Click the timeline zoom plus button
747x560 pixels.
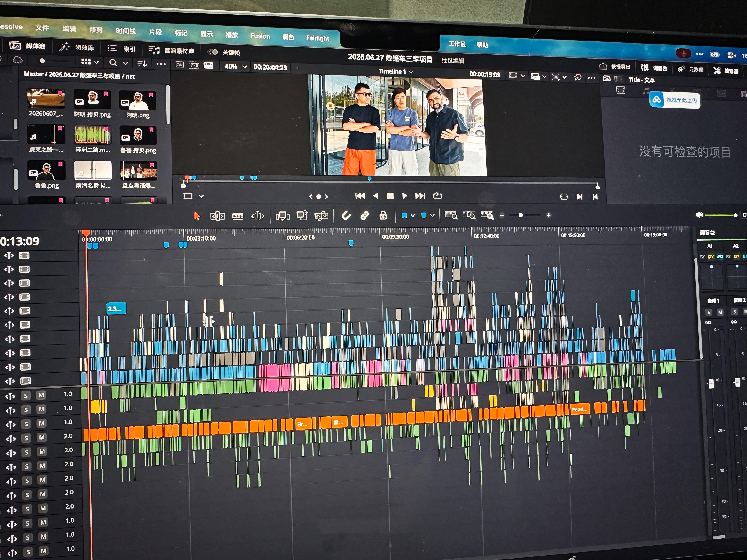(548, 215)
